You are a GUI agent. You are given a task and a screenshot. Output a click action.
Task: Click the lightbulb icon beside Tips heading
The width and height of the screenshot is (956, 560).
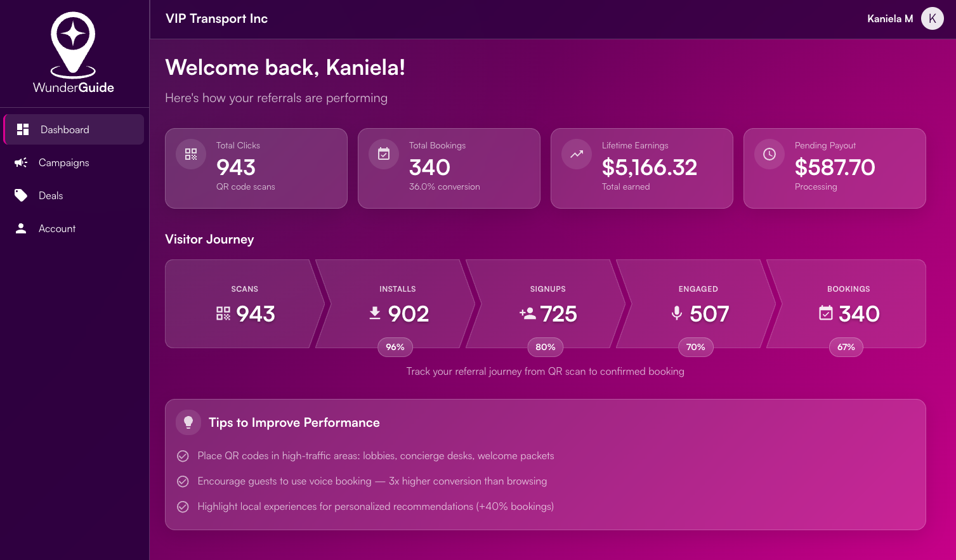coord(188,422)
